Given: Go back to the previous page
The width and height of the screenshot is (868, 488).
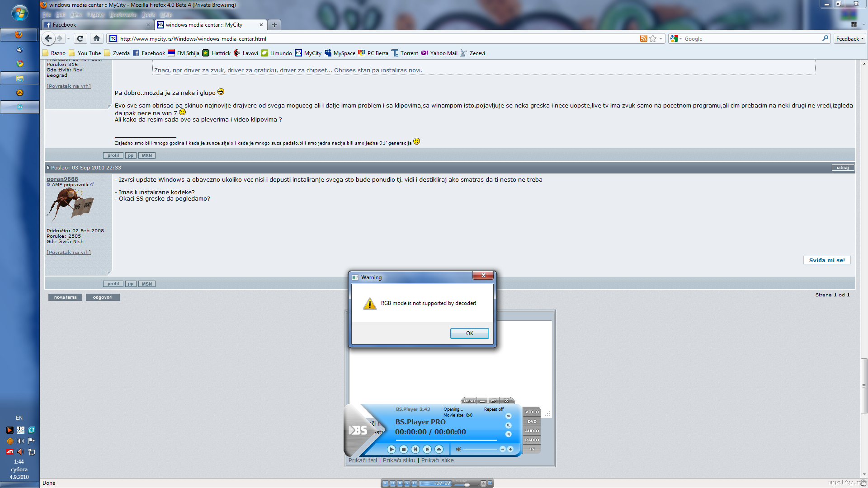Looking at the screenshot, I should point(48,39).
